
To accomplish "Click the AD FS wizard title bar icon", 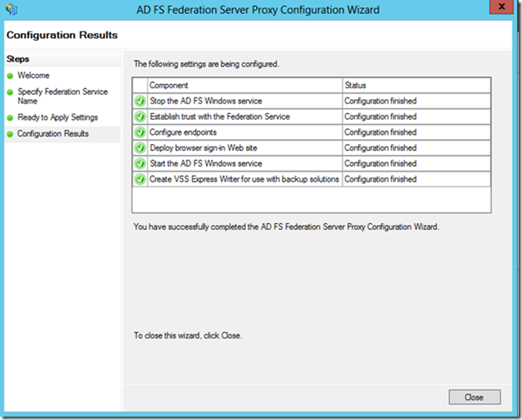I will (12, 9).
